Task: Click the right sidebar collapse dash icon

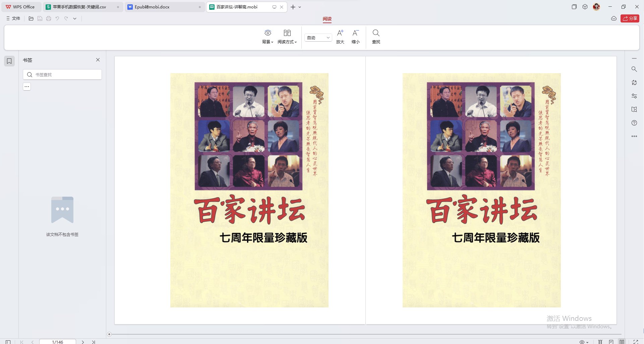Action: point(634,58)
